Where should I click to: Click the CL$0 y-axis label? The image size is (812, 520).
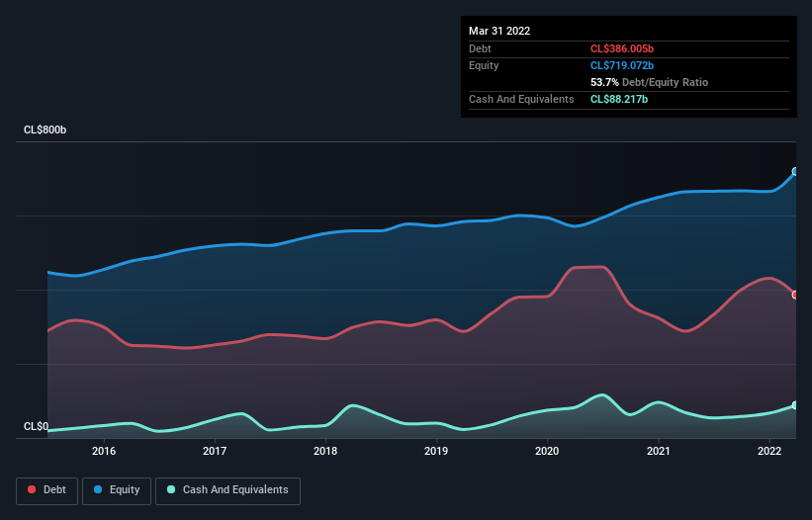36,426
